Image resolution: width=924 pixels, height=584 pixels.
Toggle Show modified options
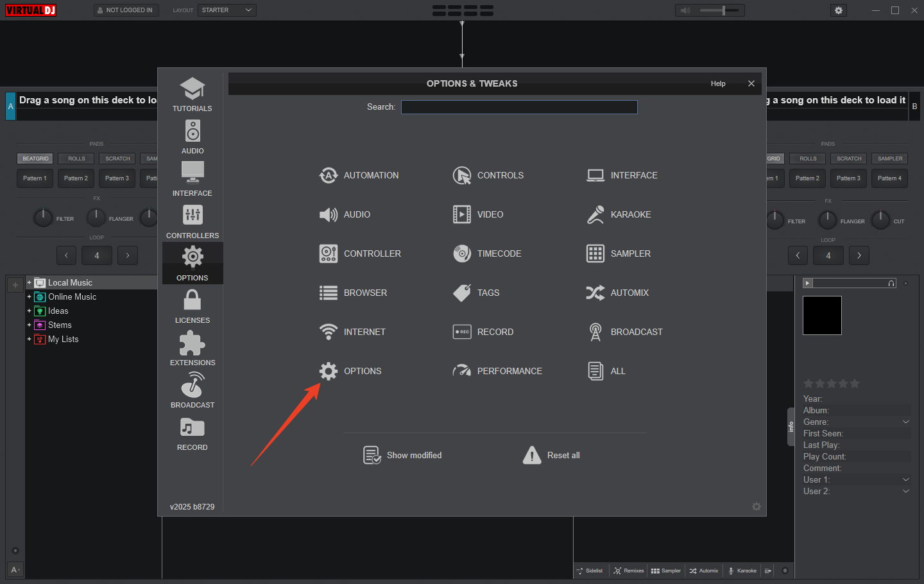click(x=402, y=455)
